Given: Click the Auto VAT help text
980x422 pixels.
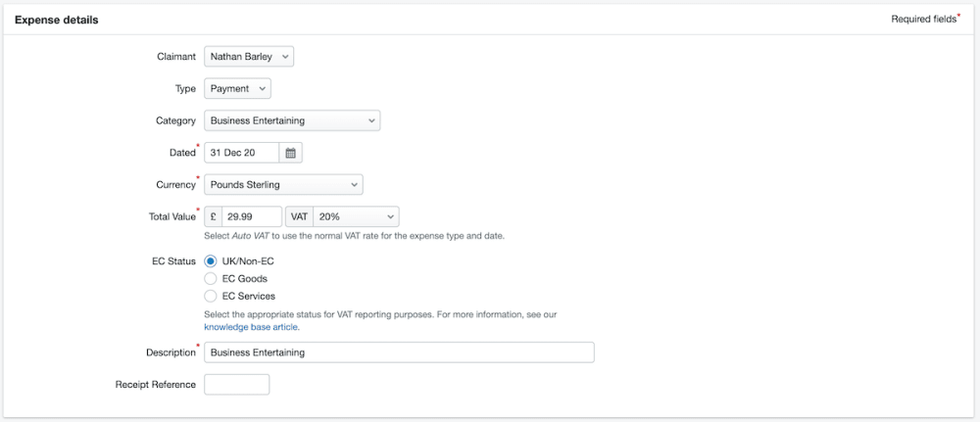Looking at the screenshot, I should (x=354, y=236).
